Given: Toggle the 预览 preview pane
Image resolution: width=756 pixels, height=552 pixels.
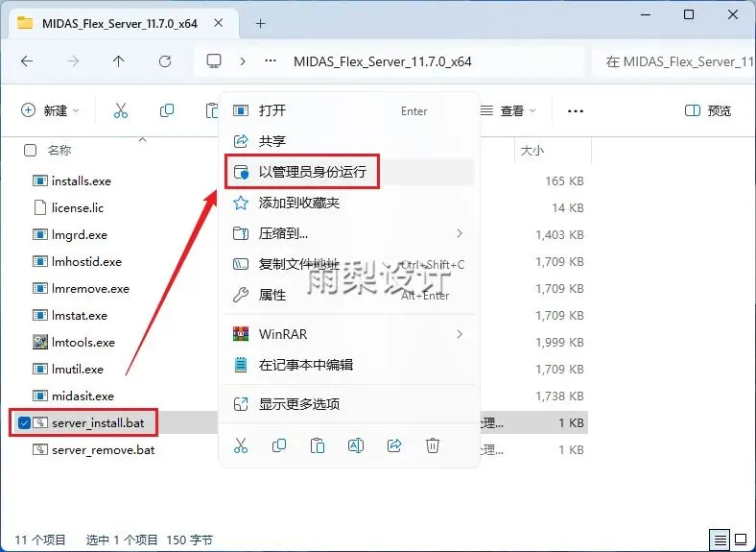Looking at the screenshot, I should click(708, 110).
